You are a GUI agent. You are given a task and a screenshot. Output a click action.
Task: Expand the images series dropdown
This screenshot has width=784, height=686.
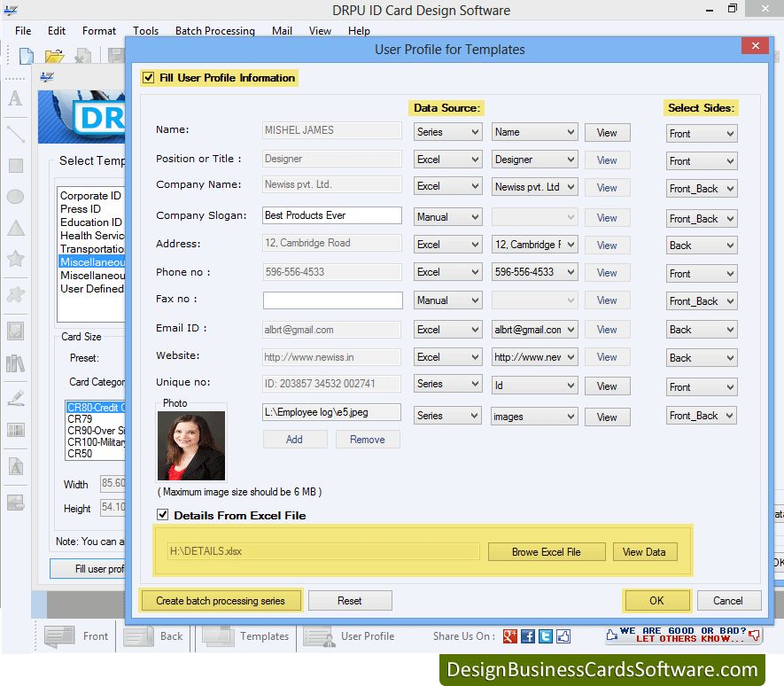(534, 417)
